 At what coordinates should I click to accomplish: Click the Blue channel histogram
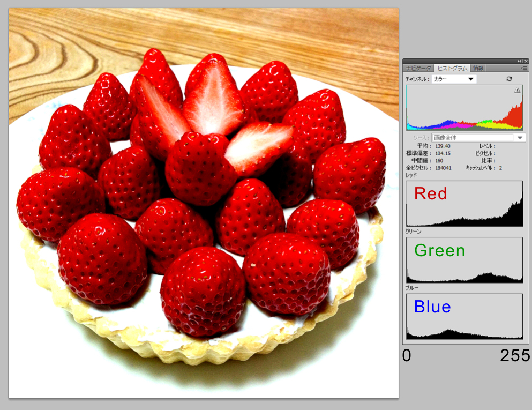[464, 316]
